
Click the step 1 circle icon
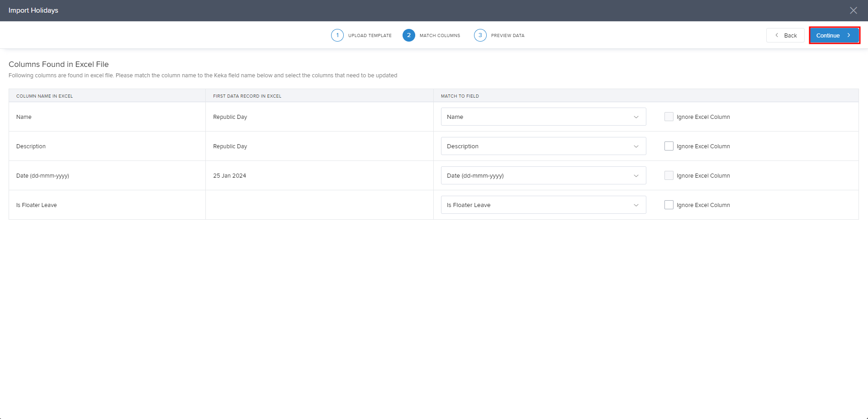[337, 35]
